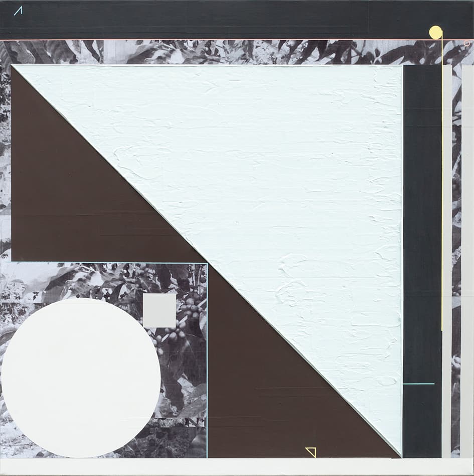Click the large white circle
This screenshot has height=476, width=474.
pyautogui.click(x=81, y=378)
